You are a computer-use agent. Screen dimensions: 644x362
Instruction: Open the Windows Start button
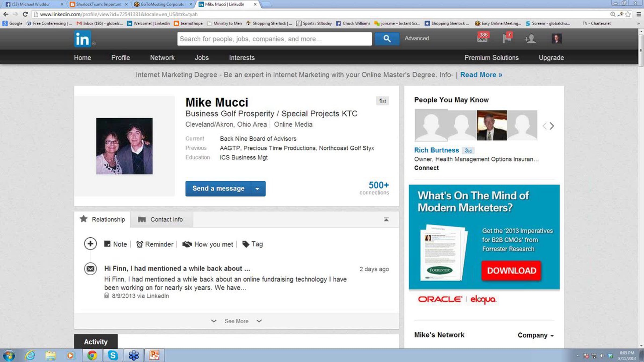click(9, 356)
